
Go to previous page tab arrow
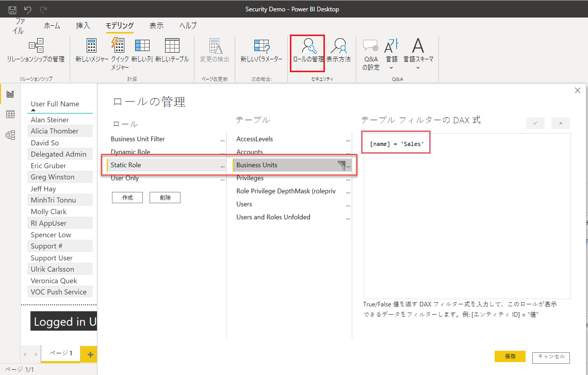tap(25, 354)
